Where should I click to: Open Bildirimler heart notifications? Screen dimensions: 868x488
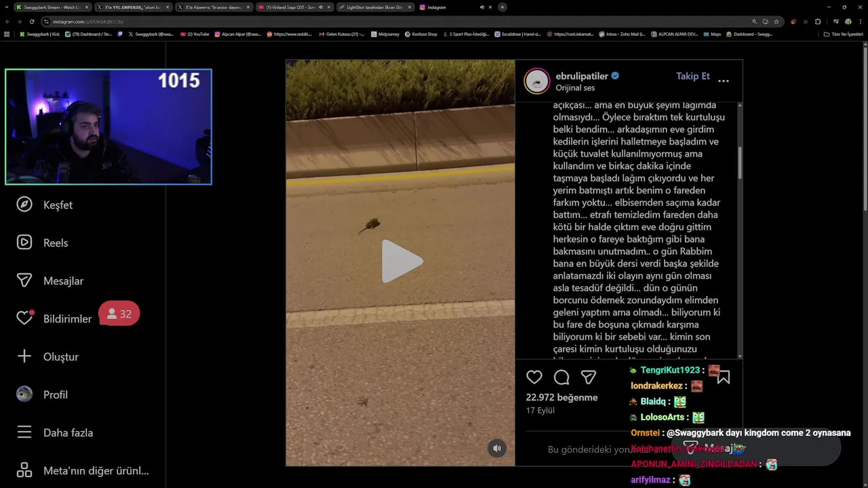[x=54, y=319]
